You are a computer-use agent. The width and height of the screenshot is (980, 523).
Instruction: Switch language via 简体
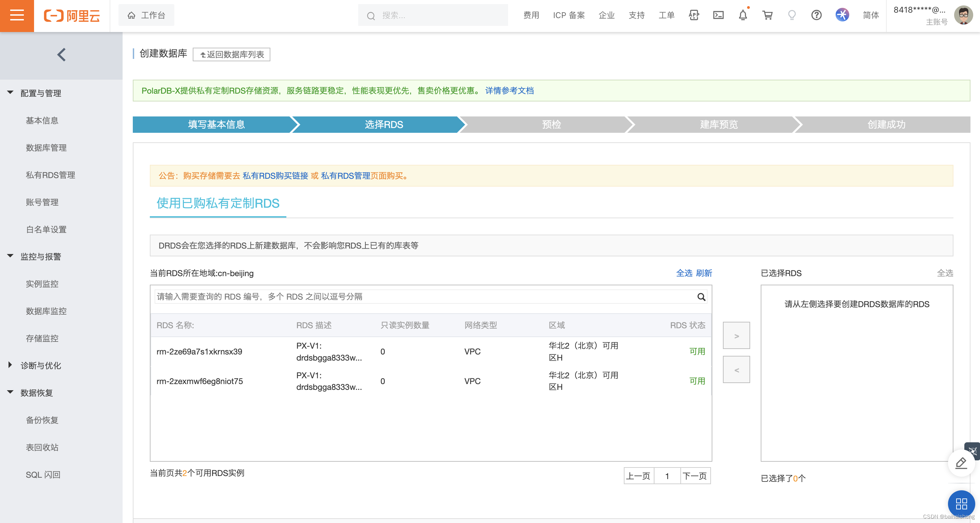(x=871, y=15)
